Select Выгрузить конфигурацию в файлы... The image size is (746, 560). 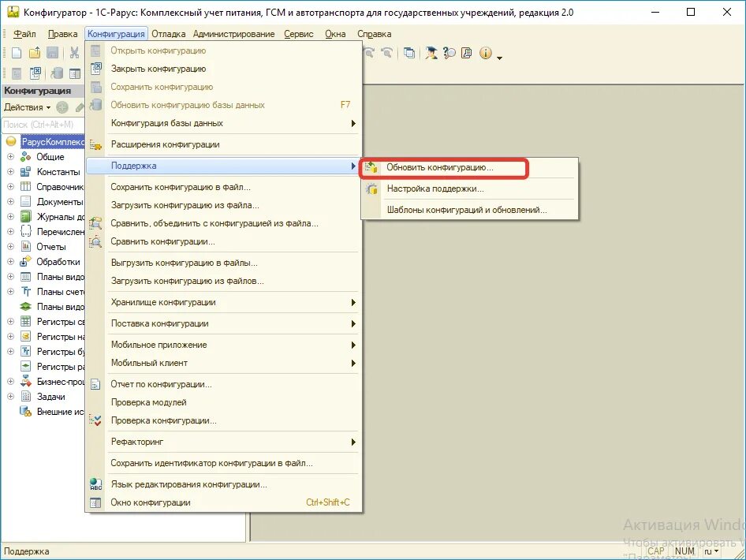point(224,263)
